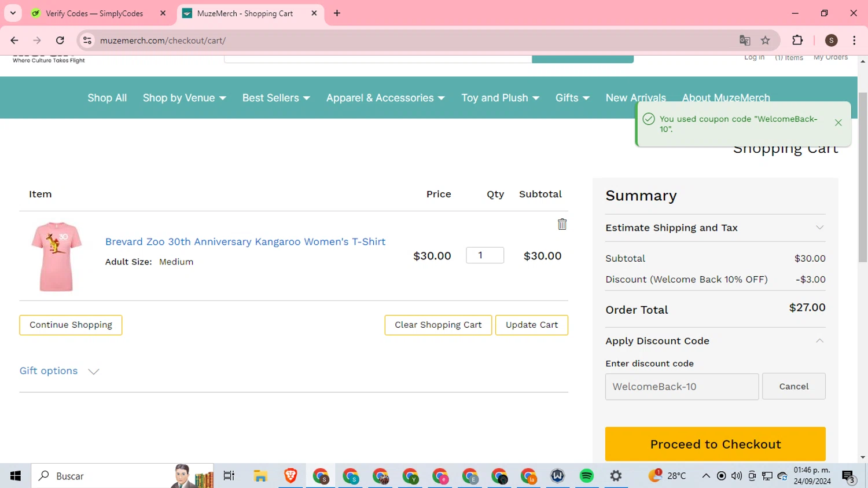The width and height of the screenshot is (868, 488).
Task: Remove kangaroo T-shirt with trash icon
Action: coord(562,225)
